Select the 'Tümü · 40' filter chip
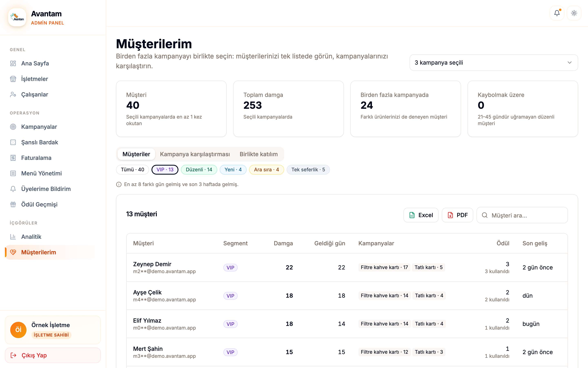Viewport: 588px width, 368px height. point(133,170)
